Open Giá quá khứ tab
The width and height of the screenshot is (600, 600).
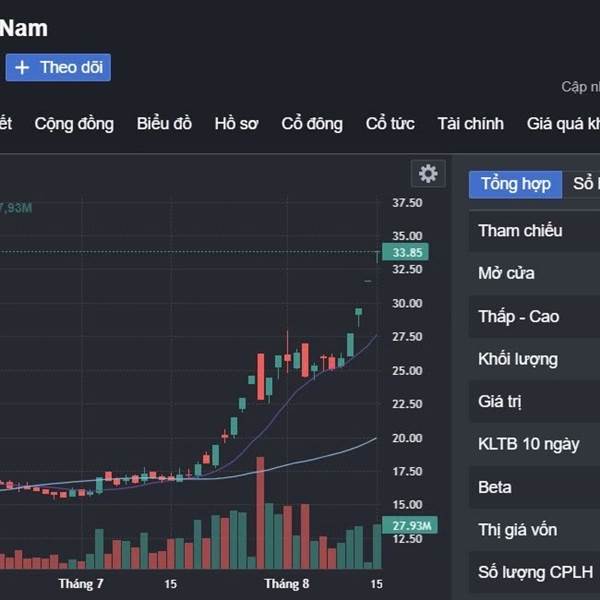click(x=563, y=124)
